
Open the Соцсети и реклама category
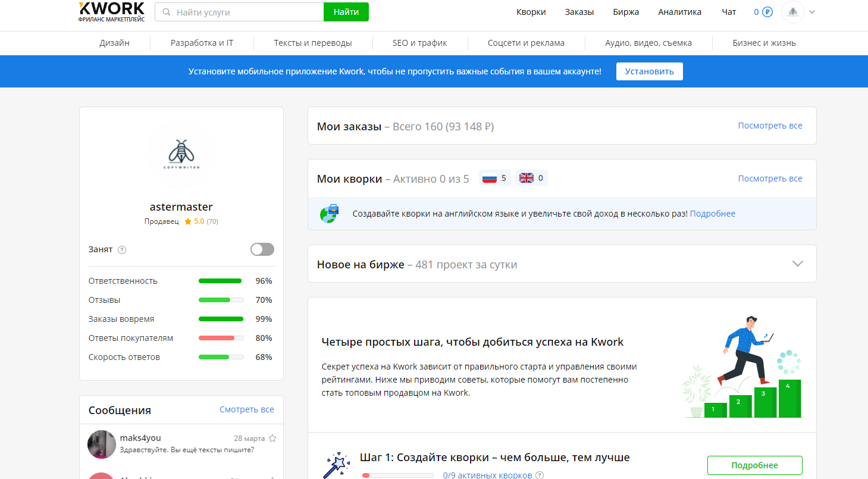click(x=526, y=43)
